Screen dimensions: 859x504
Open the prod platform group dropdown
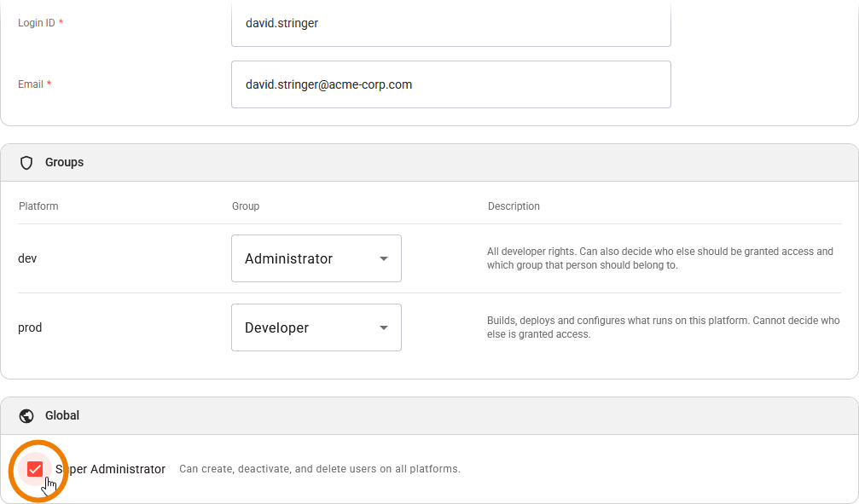[x=316, y=327]
